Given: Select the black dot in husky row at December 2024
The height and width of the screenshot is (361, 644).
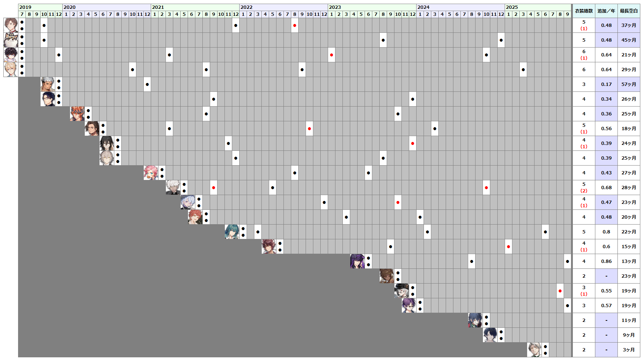Looking at the screenshot, I should tap(501, 40).
